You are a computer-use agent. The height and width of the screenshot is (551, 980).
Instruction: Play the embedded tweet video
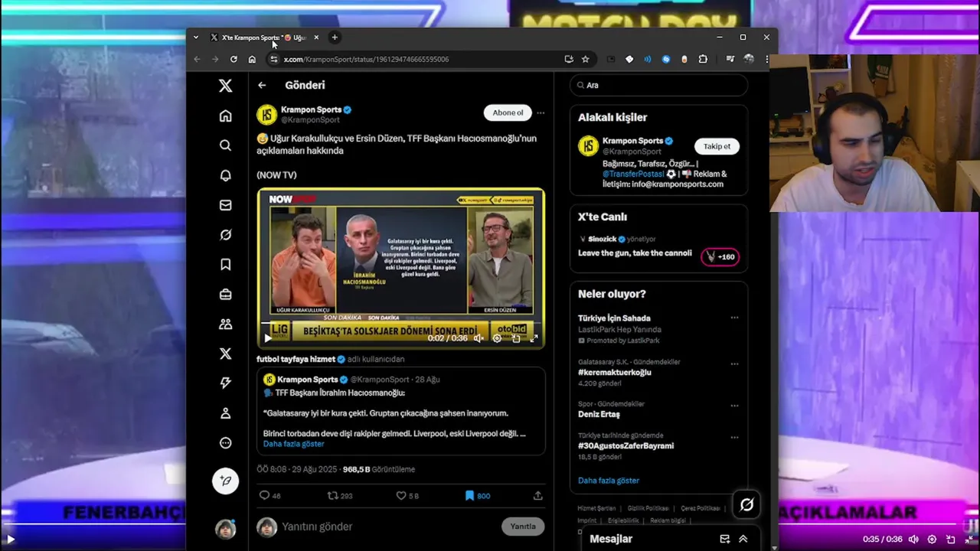click(x=268, y=338)
